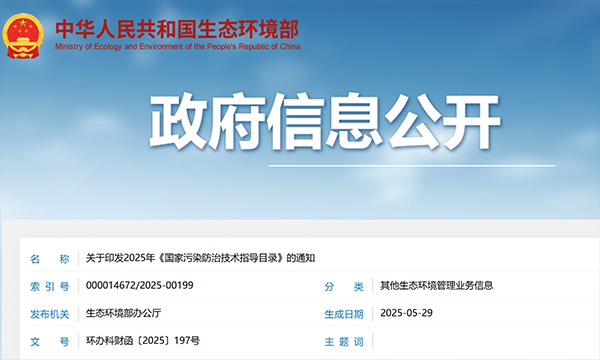Viewport: 600px width, 360px height.
Task: Click the 名称 field label
Action: (x=50, y=259)
